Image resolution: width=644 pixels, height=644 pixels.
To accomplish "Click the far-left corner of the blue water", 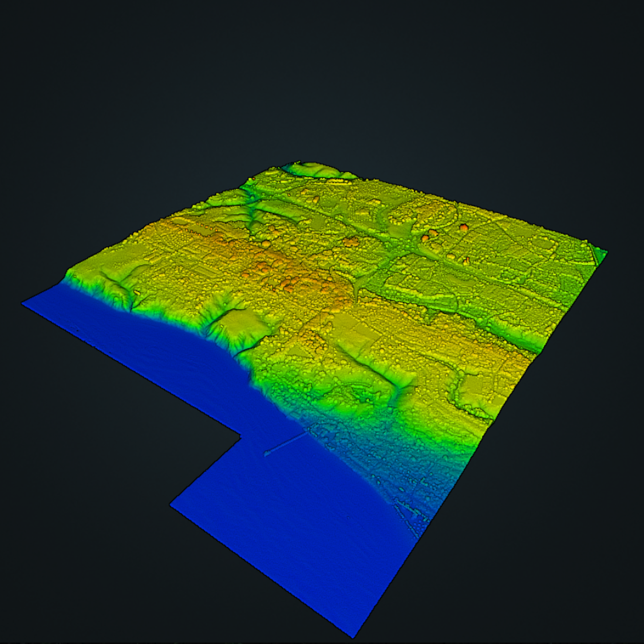I will [x=23, y=303].
